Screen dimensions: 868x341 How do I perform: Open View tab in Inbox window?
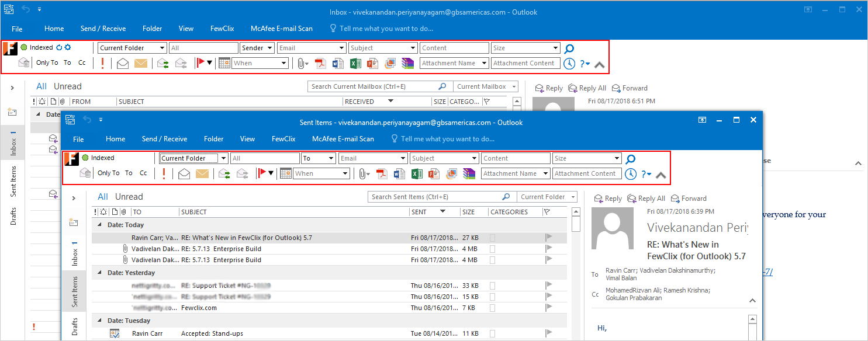coord(186,29)
